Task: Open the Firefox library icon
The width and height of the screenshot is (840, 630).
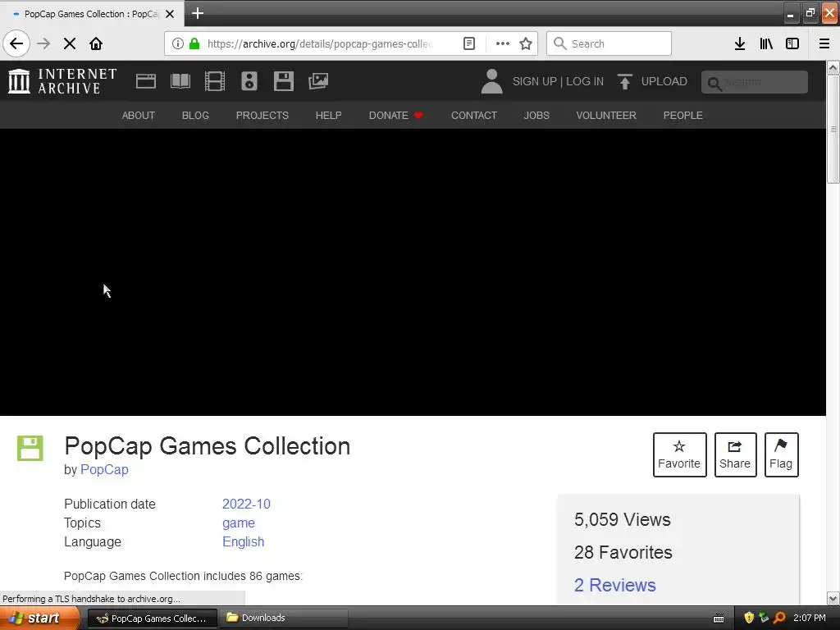Action: point(766,43)
